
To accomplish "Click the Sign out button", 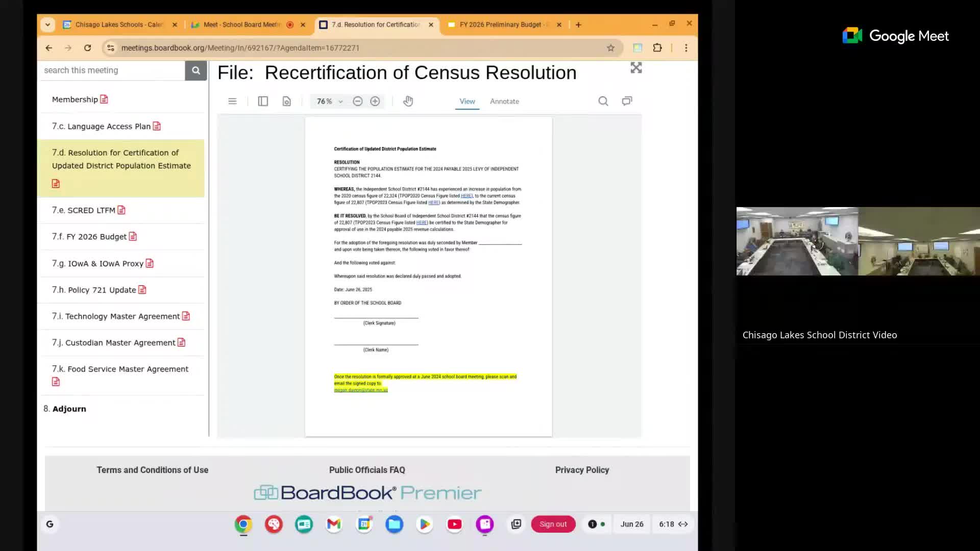I will [553, 524].
